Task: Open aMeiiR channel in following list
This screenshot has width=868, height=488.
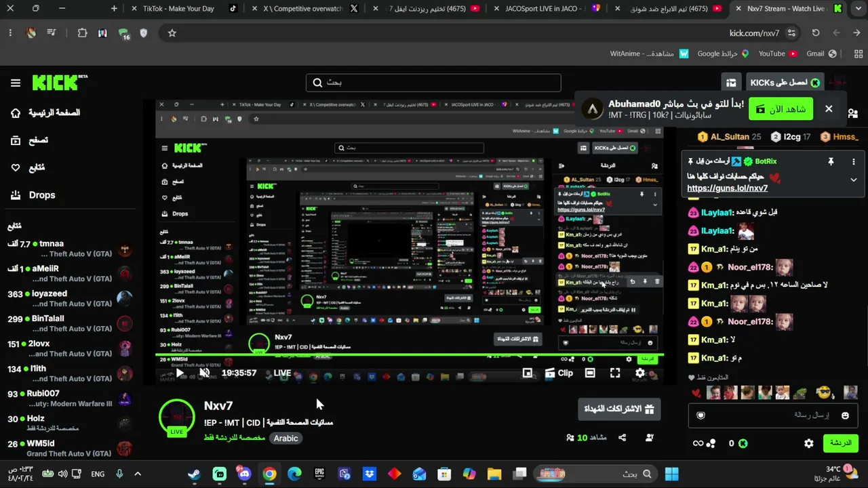Action: (70, 273)
